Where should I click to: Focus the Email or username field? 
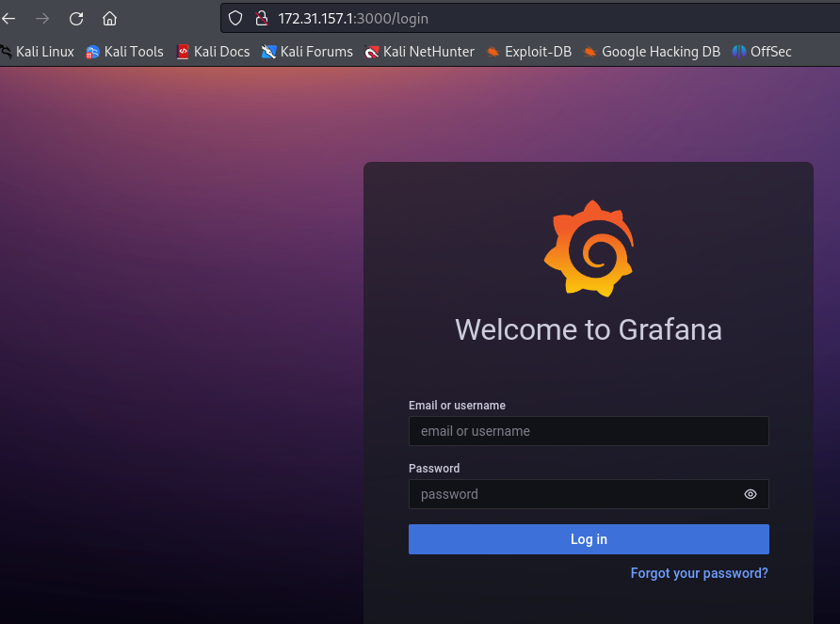tap(589, 431)
